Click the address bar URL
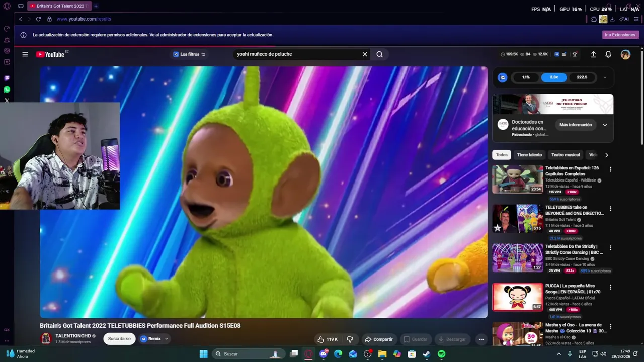 84,19
